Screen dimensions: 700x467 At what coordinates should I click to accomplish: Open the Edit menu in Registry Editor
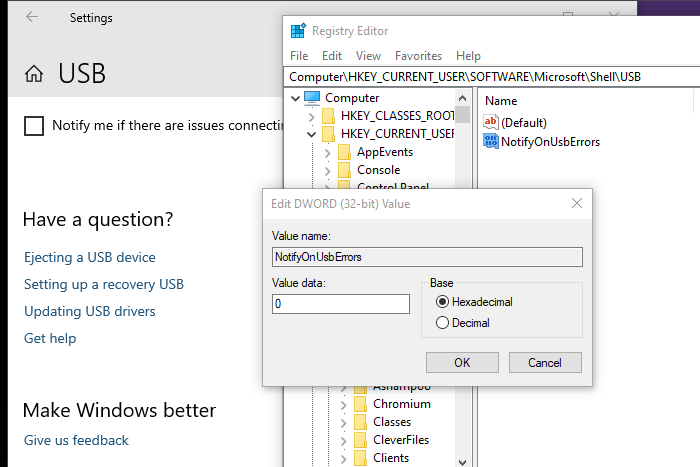click(x=332, y=56)
